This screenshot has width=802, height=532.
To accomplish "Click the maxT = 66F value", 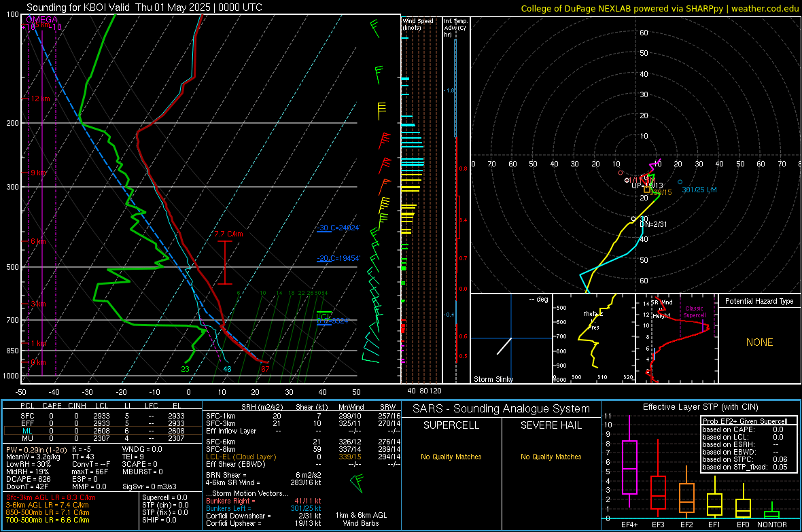I will 90,472.
